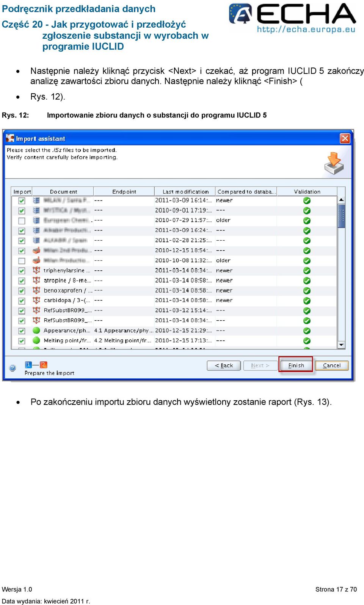Click the validation check icon for the Appearance row
Viewport: 364px width, 605px height.
[307, 331]
